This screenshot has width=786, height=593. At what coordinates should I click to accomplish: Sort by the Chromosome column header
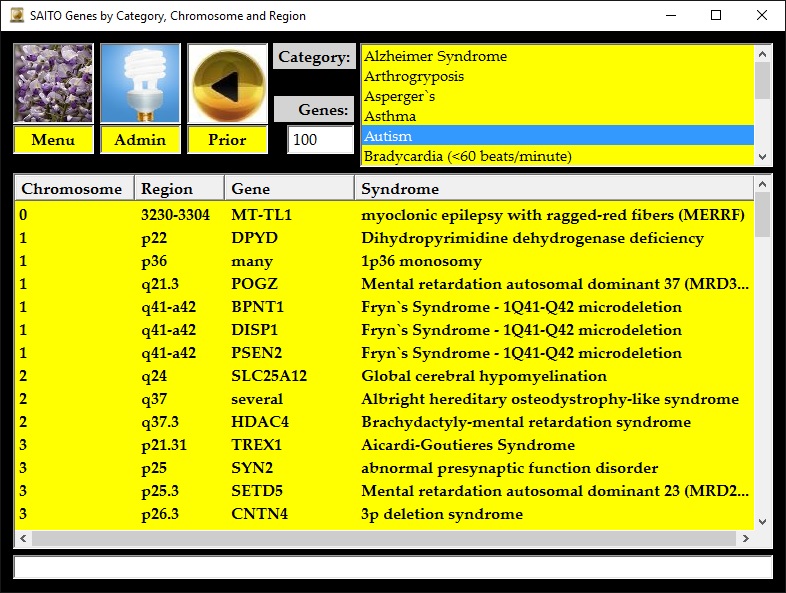(74, 188)
